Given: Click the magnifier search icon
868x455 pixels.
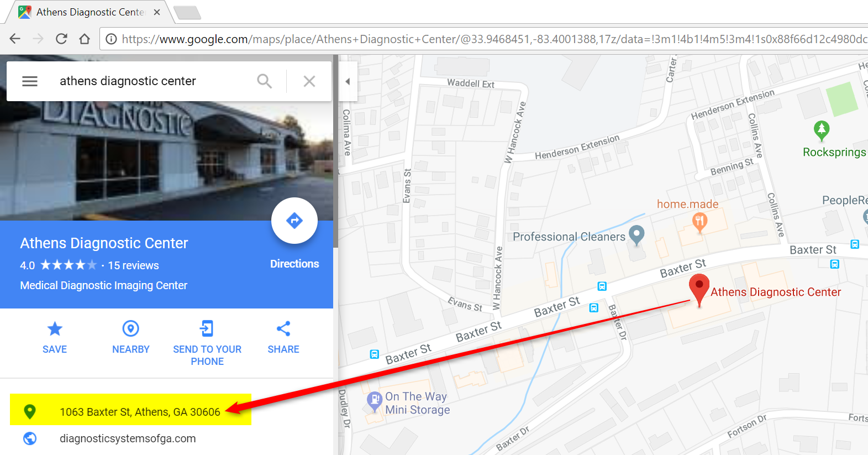Looking at the screenshot, I should [x=265, y=81].
